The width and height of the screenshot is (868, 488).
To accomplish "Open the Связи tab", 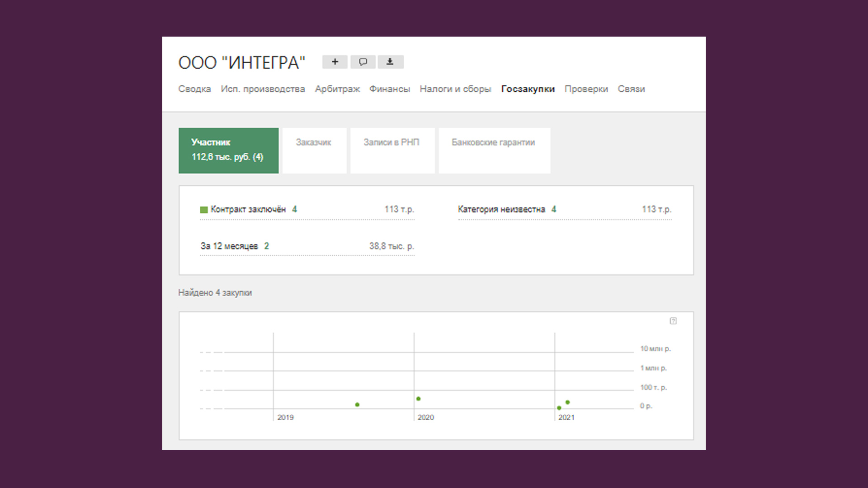I will click(631, 89).
